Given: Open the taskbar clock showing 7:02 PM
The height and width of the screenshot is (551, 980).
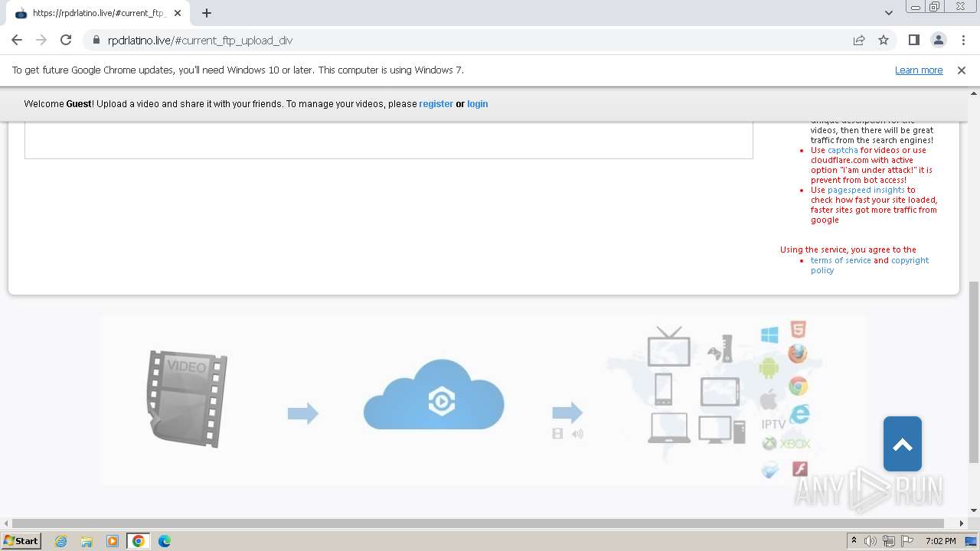Looking at the screenshot, I should point(940,541).
